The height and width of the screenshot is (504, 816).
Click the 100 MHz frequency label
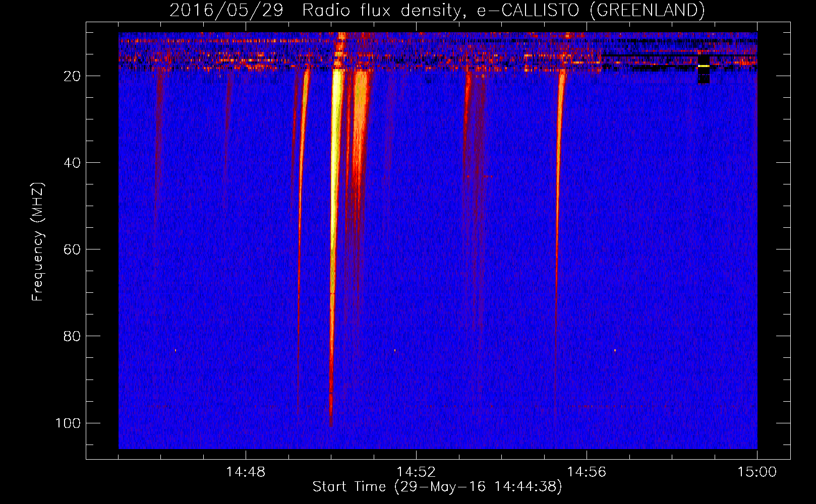(68, 423)
